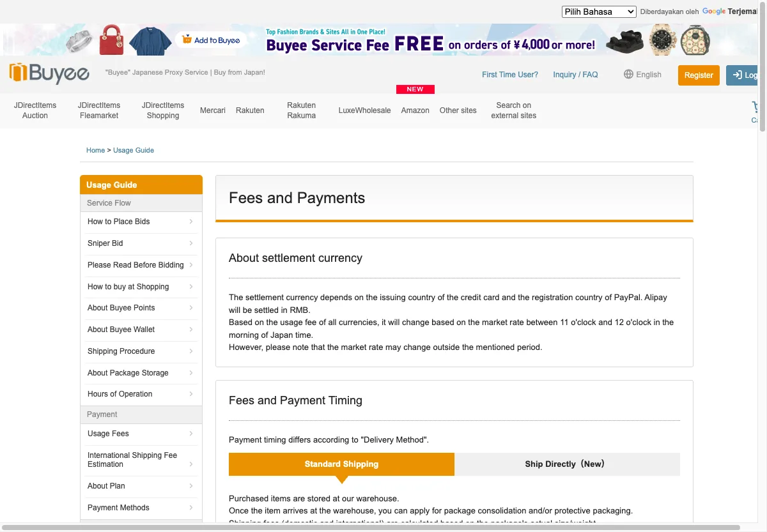Open Rakuten Rakuma menu item
The height and width of the screenshot is (532, 767).
pyautogui.click(x=302, y=110)
